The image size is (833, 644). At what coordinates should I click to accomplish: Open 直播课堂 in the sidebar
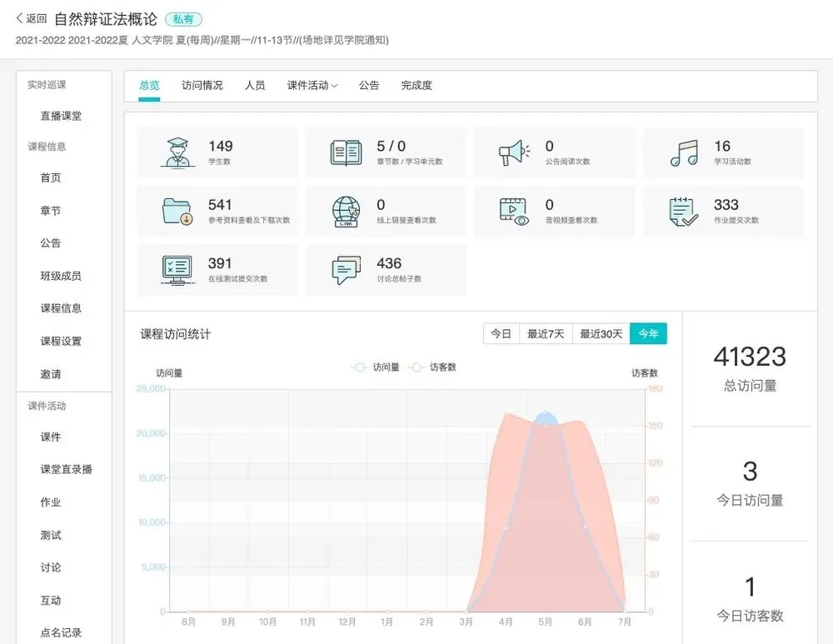coord(61,116)
